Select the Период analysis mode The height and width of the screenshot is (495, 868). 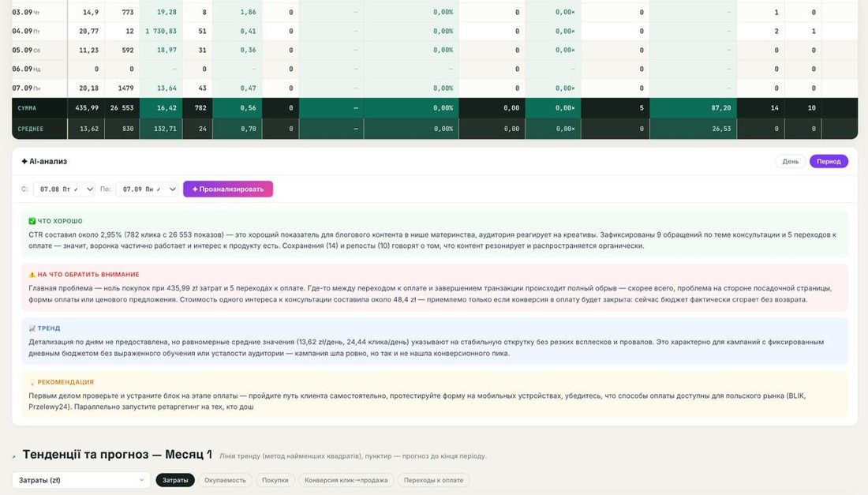[829, 162]
